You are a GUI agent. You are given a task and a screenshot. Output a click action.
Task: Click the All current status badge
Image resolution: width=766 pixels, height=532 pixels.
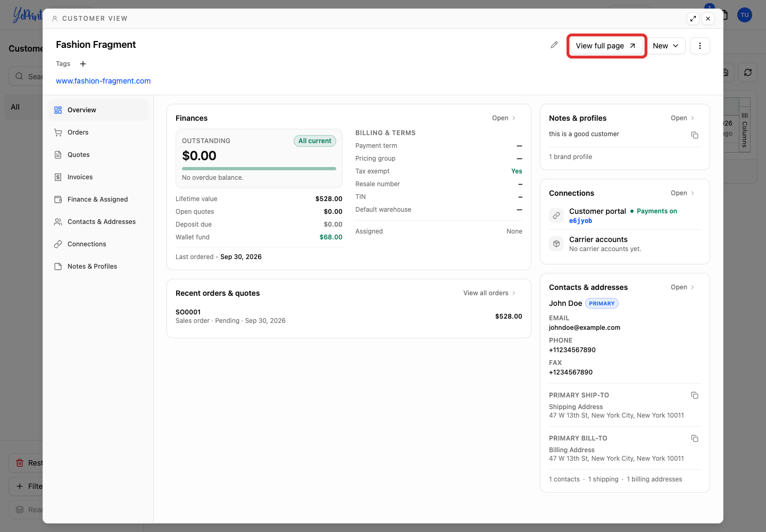[x=315, y=141]
